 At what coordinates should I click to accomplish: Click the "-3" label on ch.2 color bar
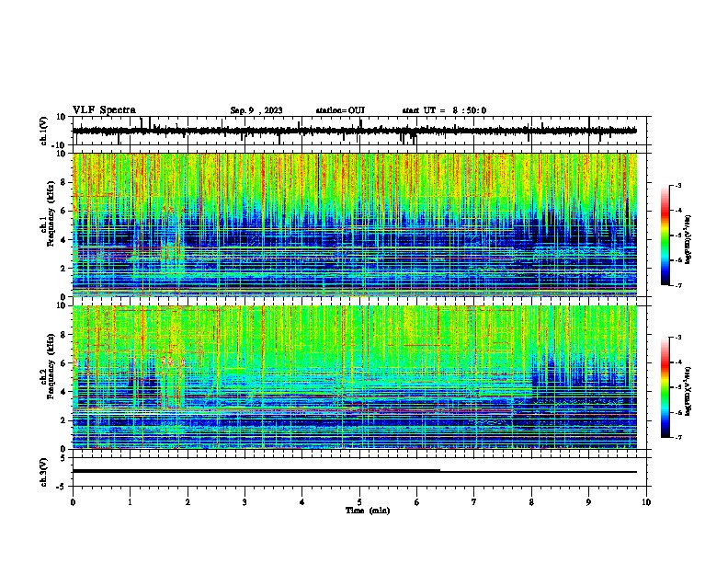tap(678, 338)
